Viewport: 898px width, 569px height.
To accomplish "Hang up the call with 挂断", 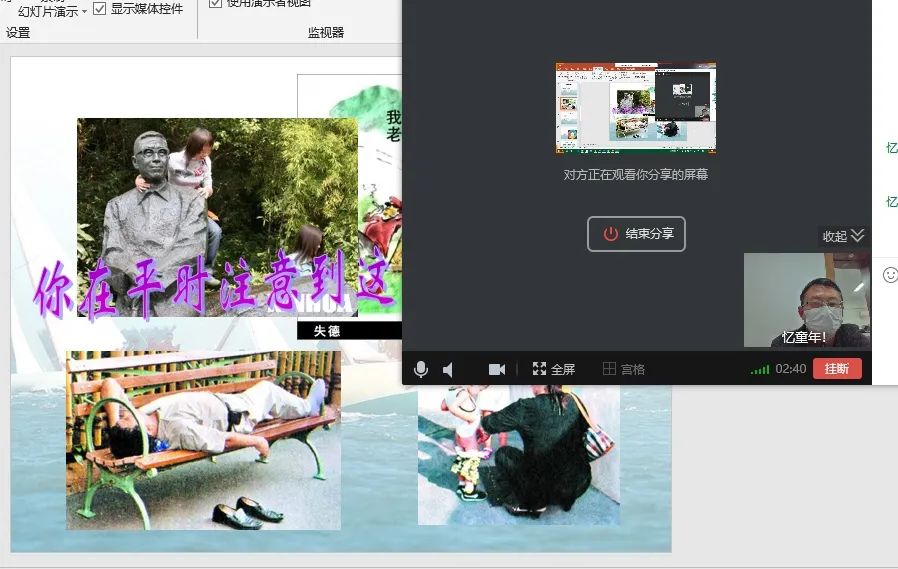I will 837,369.
